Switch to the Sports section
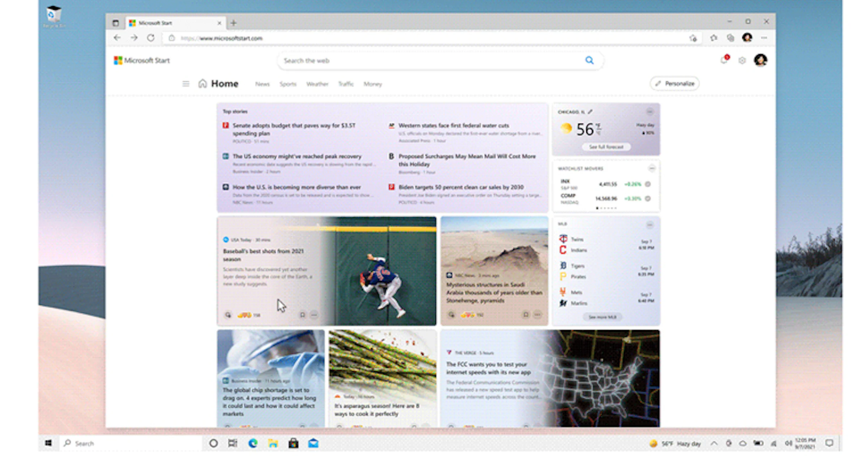The width and height of the screenshot is (868, 456). pyautogui.click(x=288, y=84)
